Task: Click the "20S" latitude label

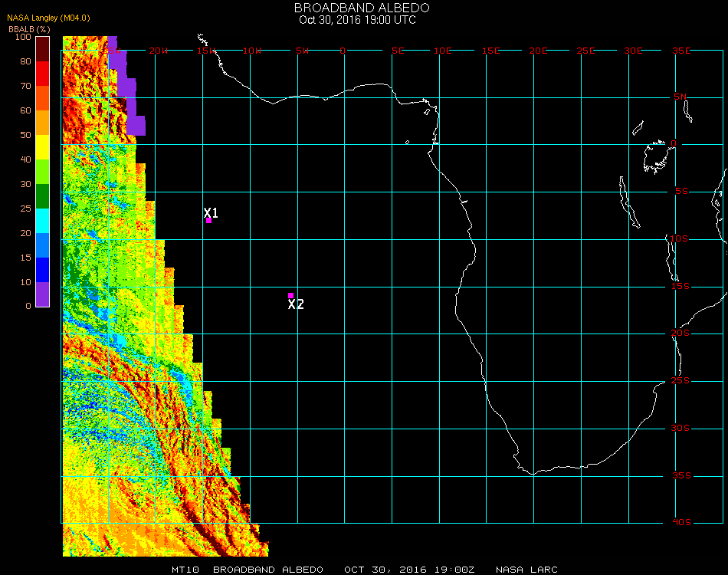Action: point(680,333)
